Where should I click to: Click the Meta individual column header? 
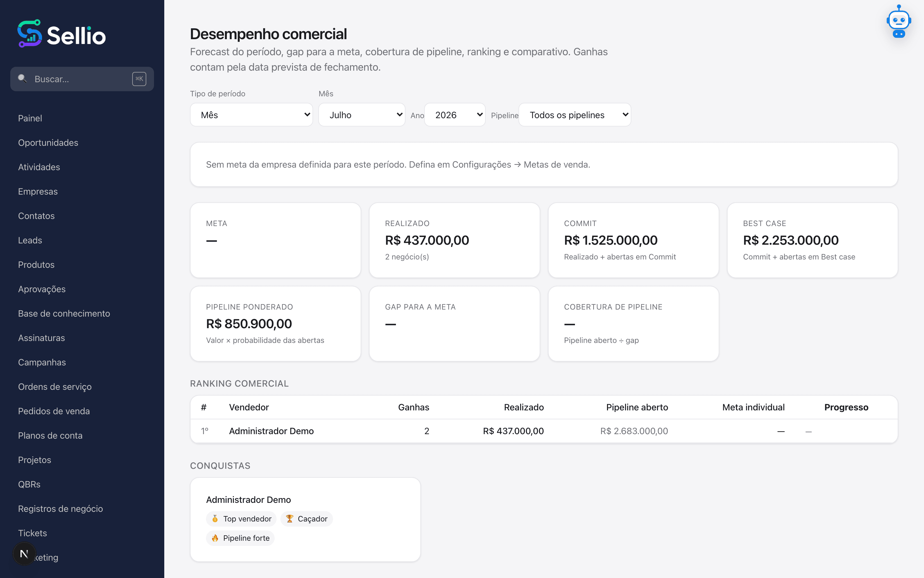(x=753, y=407)
